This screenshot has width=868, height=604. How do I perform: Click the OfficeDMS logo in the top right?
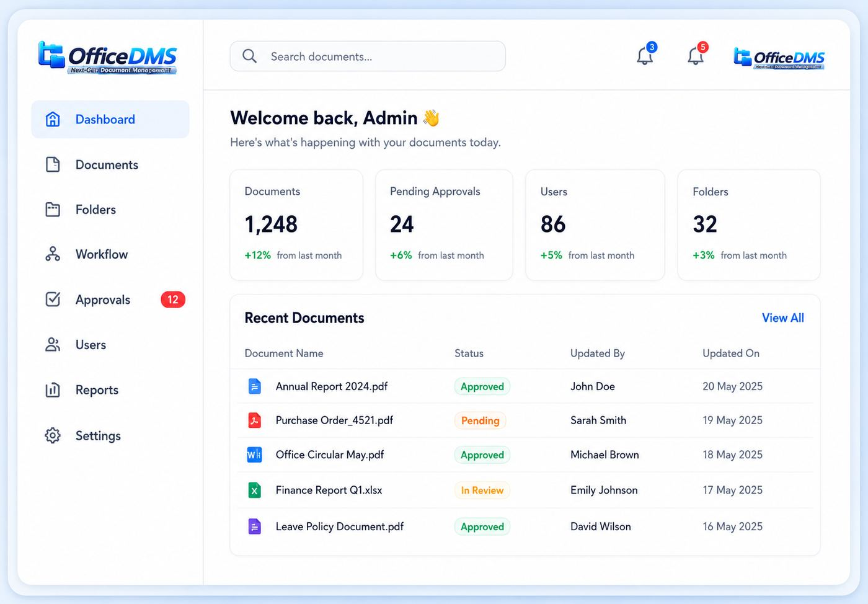click(x=779, y=58)
